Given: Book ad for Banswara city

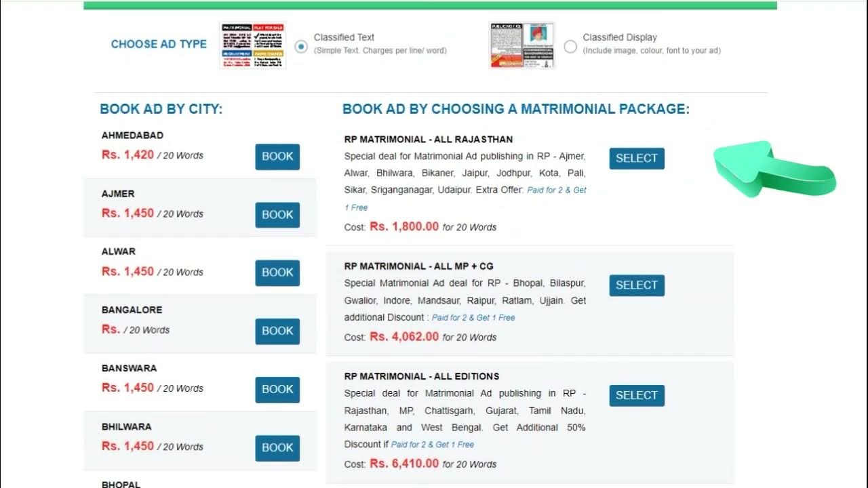Looking at the screenshot, I should pos(277,389).
